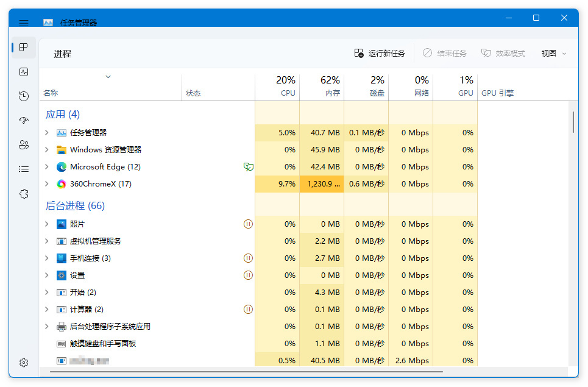Screen dimensions: 588x387
Task: Expand the 360ChromeX process group
Action: click(x=47, y=184)
